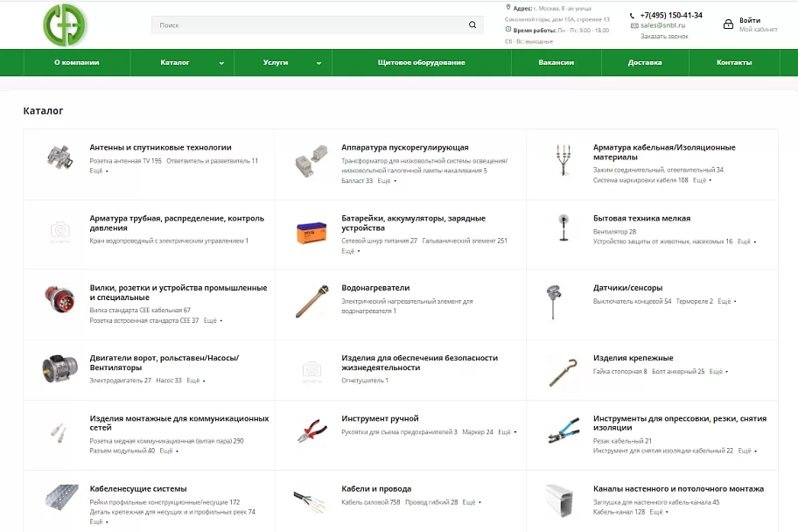Screen dimensions: 798x532
Task: Click the lock icon near Войти
Action: [728, 24]
